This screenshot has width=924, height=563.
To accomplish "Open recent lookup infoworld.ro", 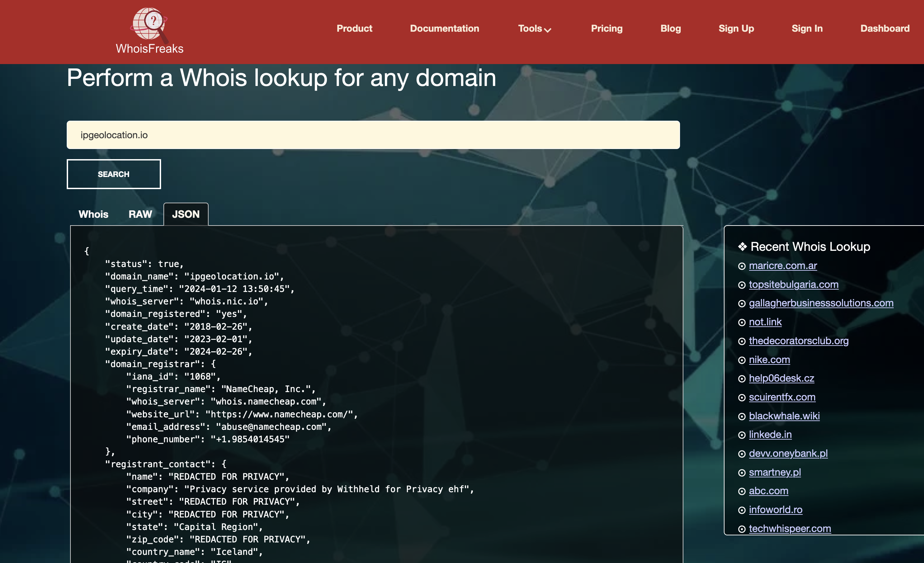I will [775, 509].
